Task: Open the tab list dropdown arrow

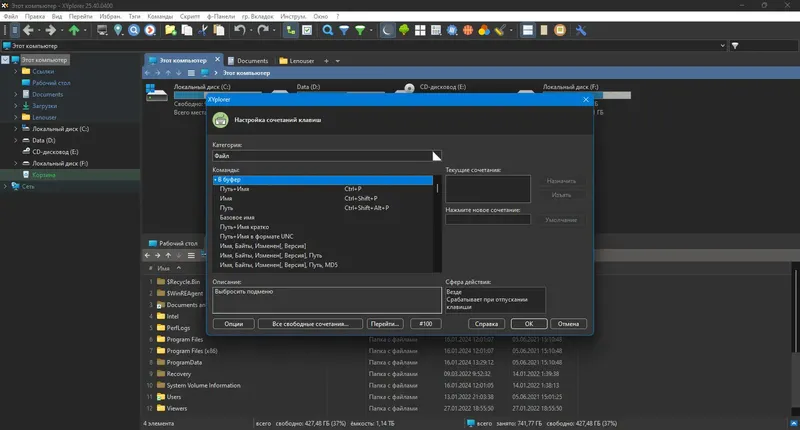Action: click(x=337, y=61)
